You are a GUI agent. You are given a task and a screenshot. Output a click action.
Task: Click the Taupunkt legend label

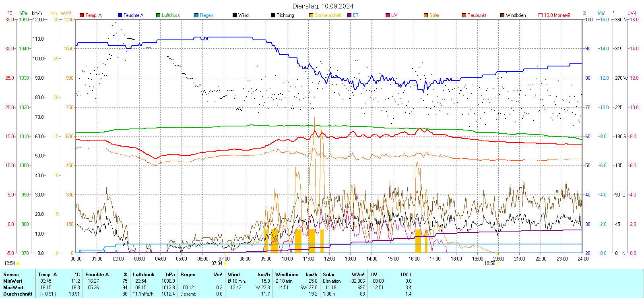click(477, 15)
